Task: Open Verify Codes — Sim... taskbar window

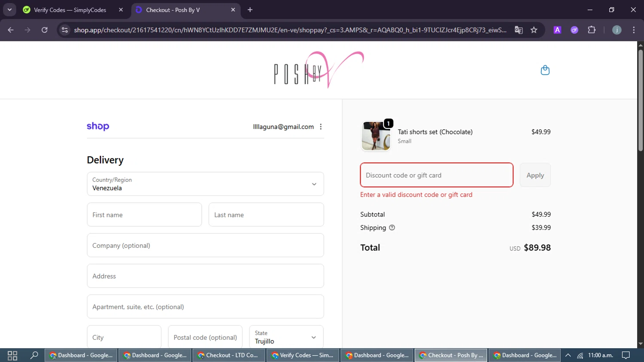Action: pyautogui.click(x=302, y=355)
